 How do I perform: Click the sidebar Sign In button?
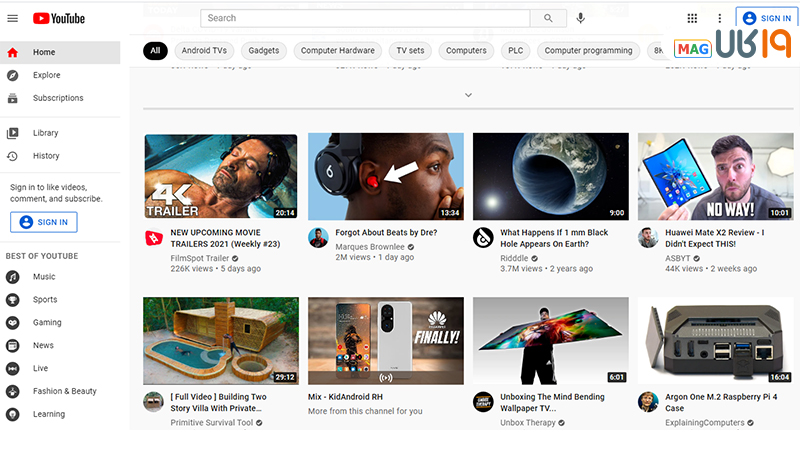click(x=43, y=222)
